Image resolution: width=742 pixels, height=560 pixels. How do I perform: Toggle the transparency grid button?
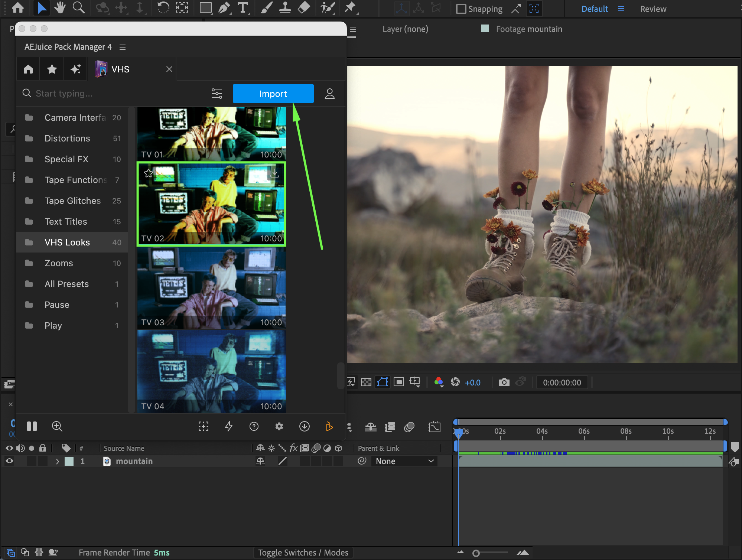[366, 382]
